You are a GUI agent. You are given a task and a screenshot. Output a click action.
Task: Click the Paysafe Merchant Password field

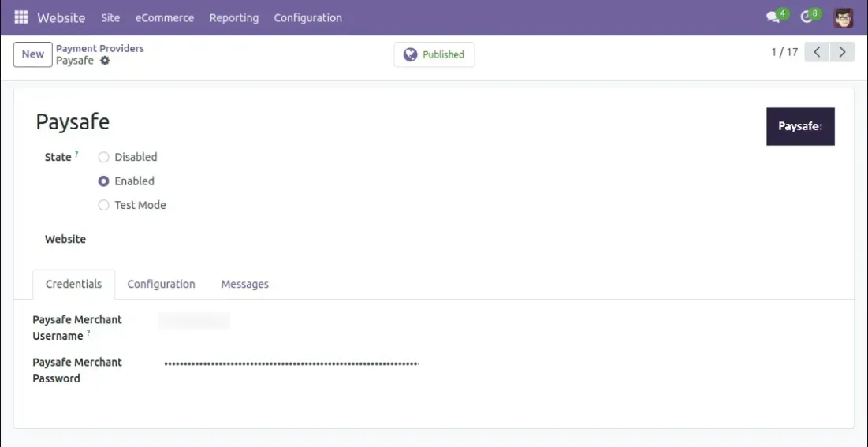[x=291, y=364]
